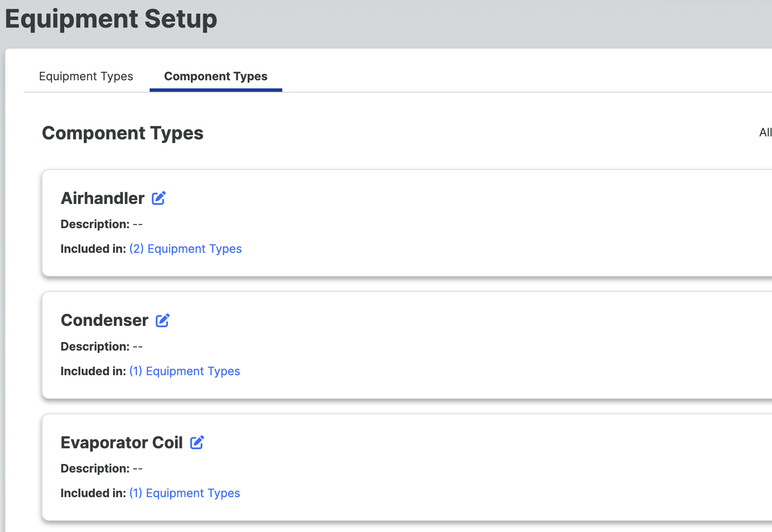Click the Evaporator Coil Description field
Viewport: 772px width, 532px height.
coord(102,468)
